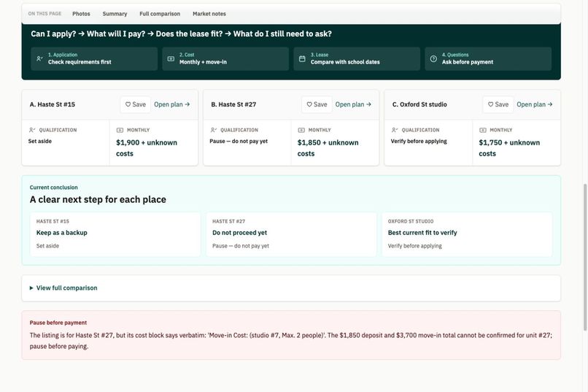
Task: Click the Lease step calendar icon
Action: coord(302,58)
